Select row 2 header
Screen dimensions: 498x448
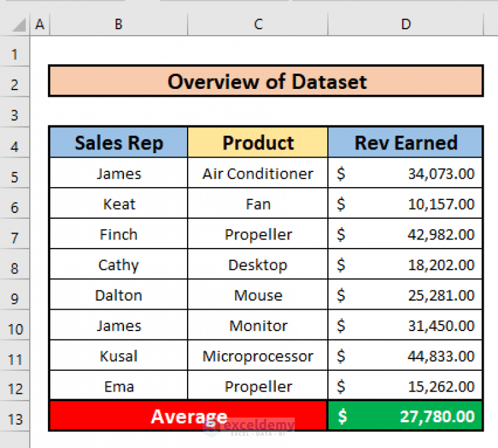coord(15,82)
